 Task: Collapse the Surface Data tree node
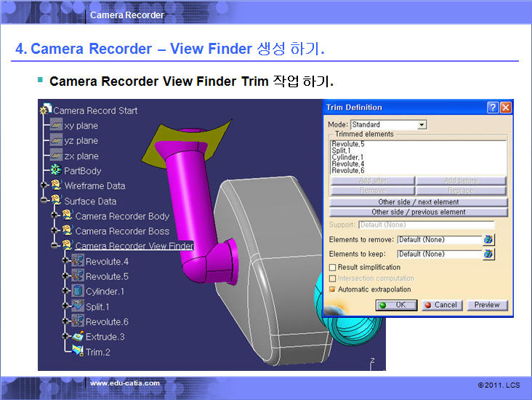[x=44, y=201]
